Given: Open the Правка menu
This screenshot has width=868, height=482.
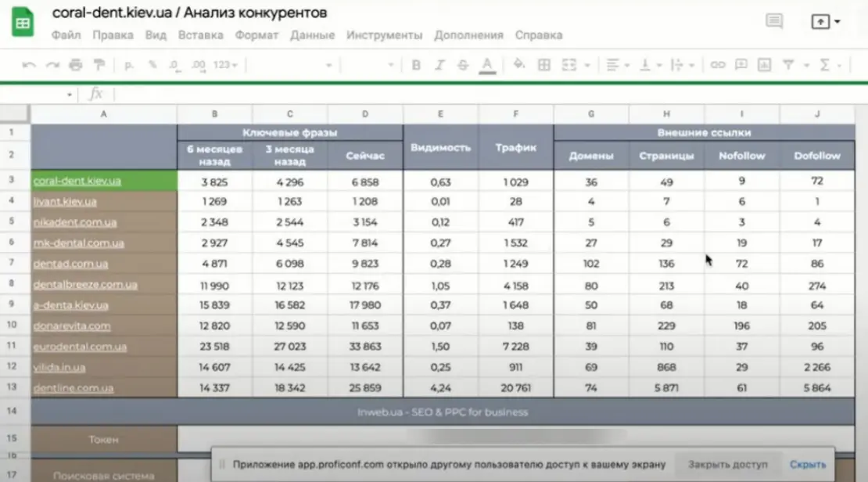Looking at the screenshot, I should (x=113, y=35).
